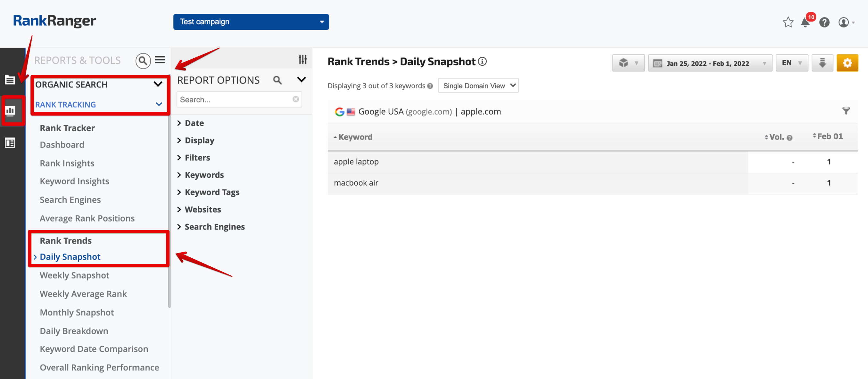Click the help question mark icon

[824, 22]
